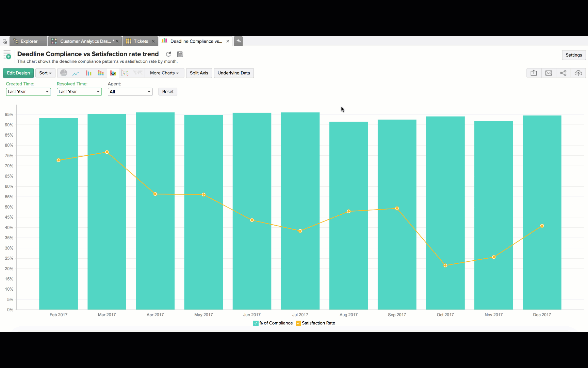Expand the More Charts menu
Screen dimensions: 588x368
[164, 73]
